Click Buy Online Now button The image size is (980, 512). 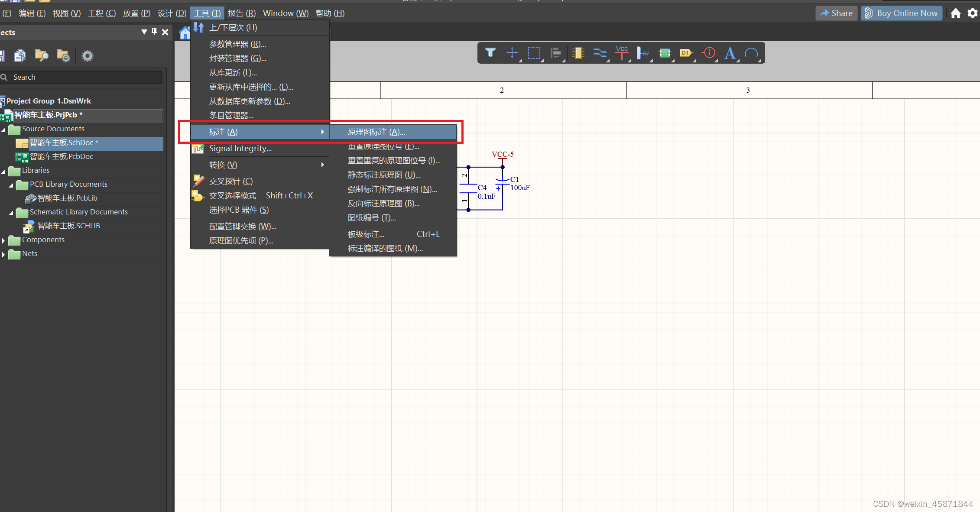click(904, 13)
